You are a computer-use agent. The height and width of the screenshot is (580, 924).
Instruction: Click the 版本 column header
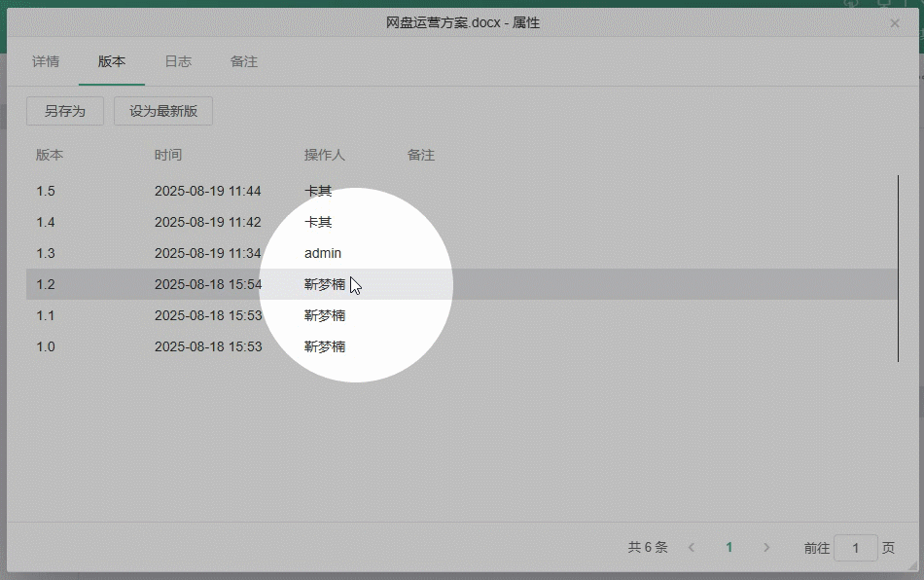[45, 155]
